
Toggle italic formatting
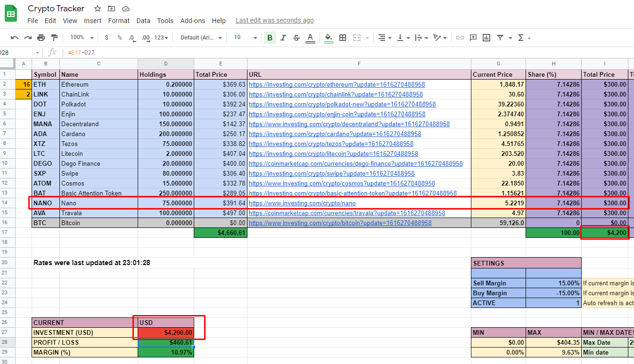click(283, 38)
